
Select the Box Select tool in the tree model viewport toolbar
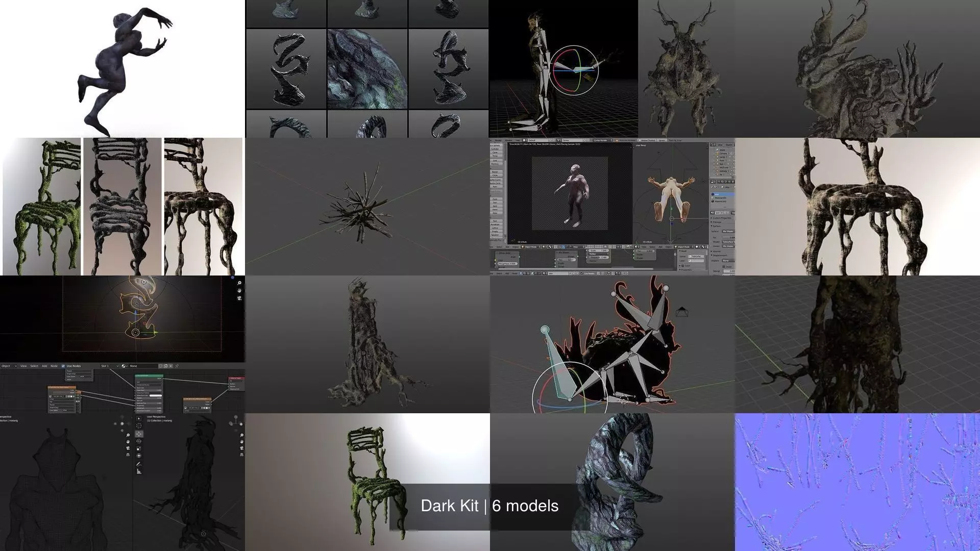point(139,418)
